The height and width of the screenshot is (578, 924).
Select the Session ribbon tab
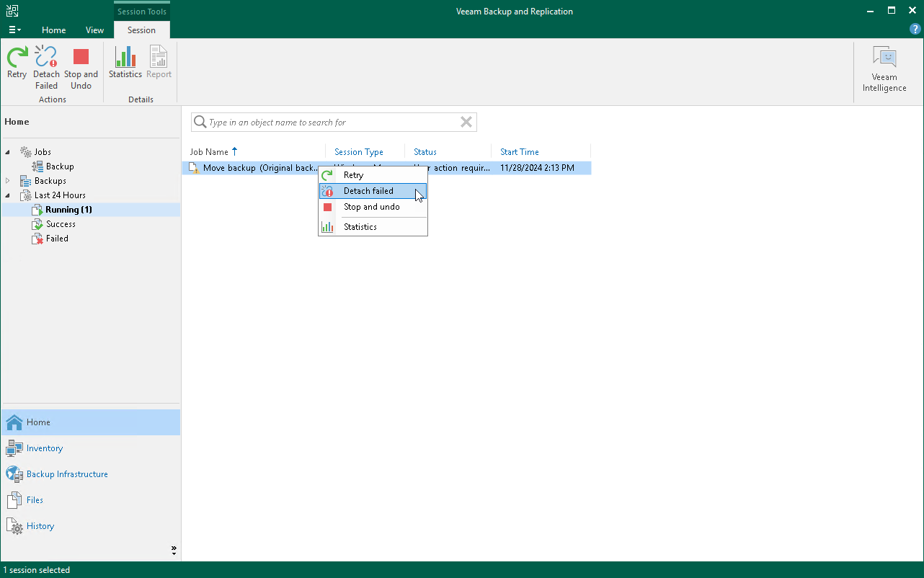click(141, 30)
